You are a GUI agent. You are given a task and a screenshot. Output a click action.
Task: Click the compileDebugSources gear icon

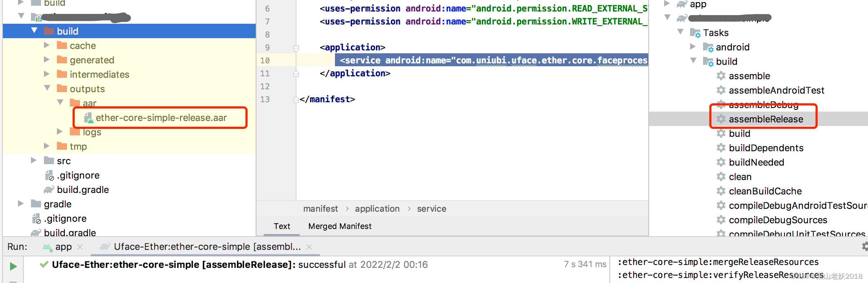coord(721,220)
